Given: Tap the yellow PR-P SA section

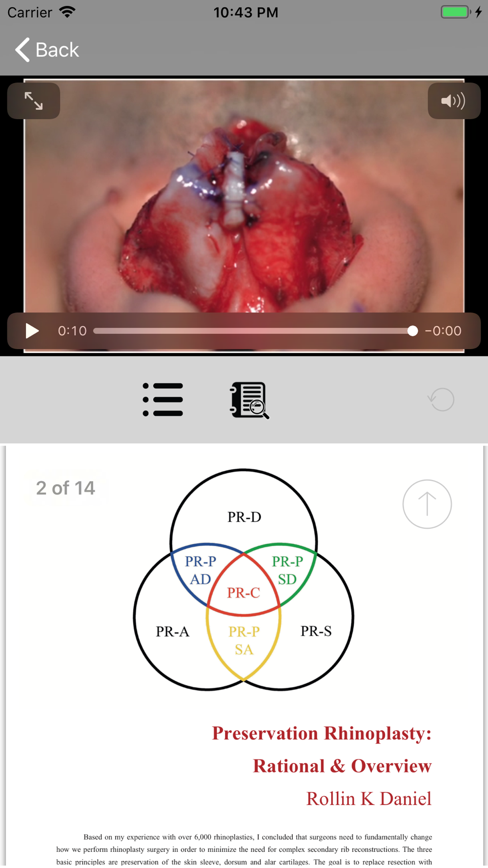Looking at the screenshot, I should (x=244, y=641).
